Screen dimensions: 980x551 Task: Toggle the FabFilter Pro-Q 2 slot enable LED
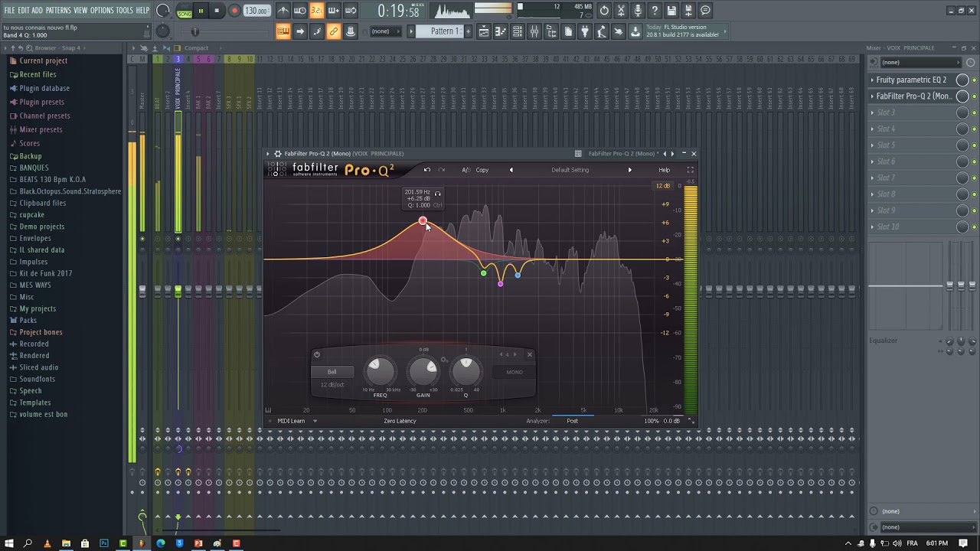tap(975, 96)
